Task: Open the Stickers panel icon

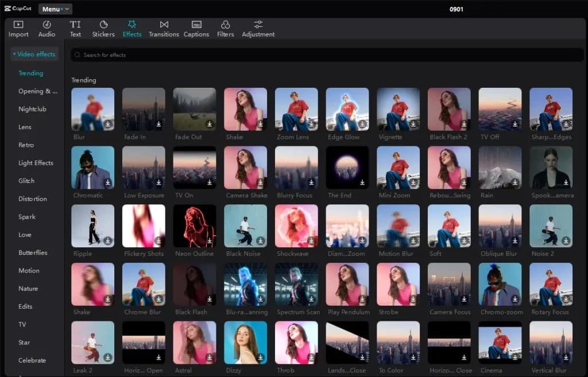Action: coord(103,25)
